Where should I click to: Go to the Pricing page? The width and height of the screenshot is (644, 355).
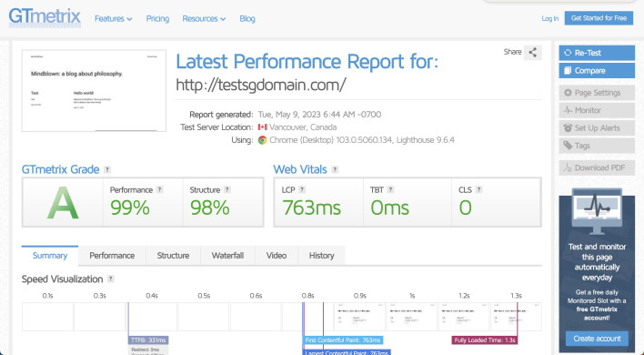(157, 19)
